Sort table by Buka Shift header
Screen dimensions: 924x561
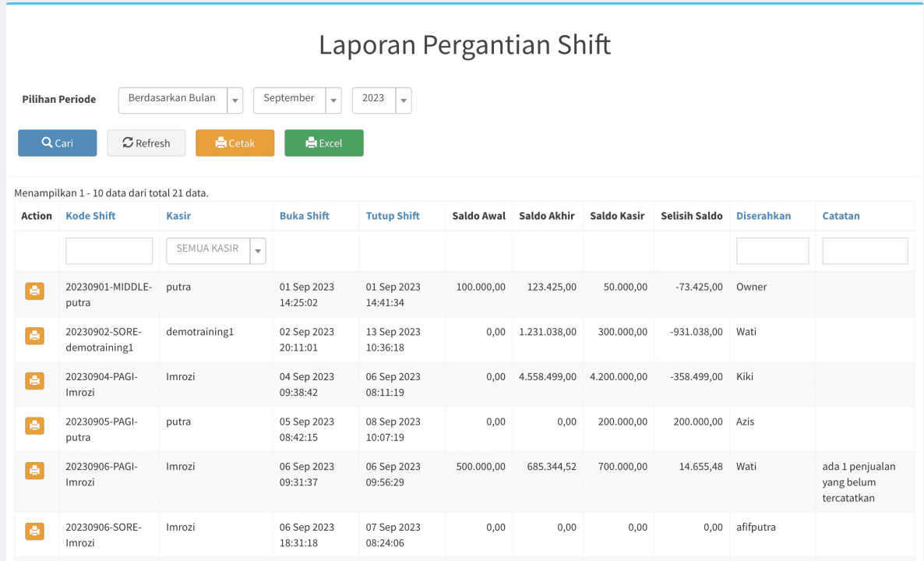[x=305, y=216]
